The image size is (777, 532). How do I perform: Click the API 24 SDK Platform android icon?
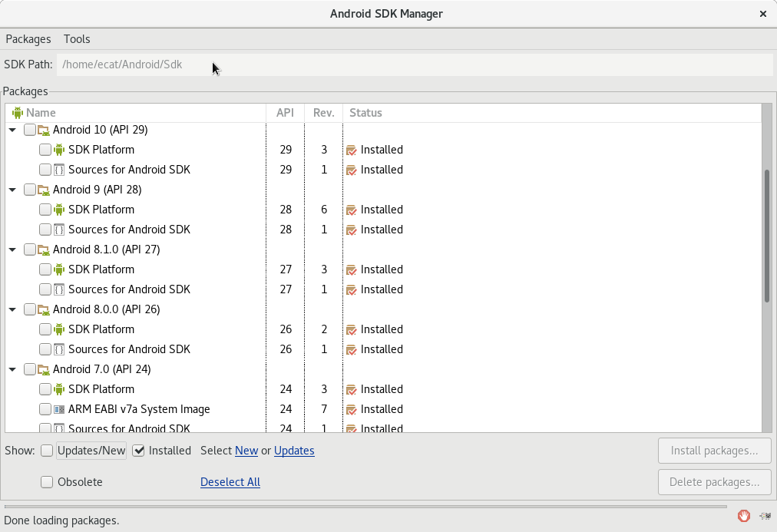coord(59,389)
